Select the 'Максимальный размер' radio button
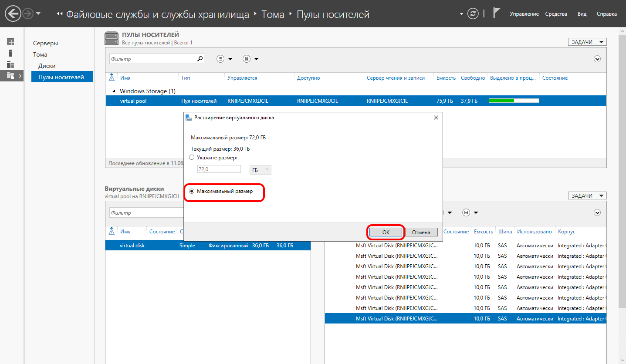Screen dimensions: 626x364 pyautogui.click(x=192, y=191)
